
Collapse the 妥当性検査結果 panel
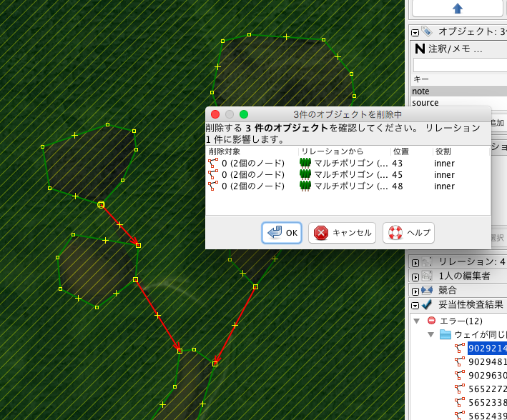click(415, 305)
